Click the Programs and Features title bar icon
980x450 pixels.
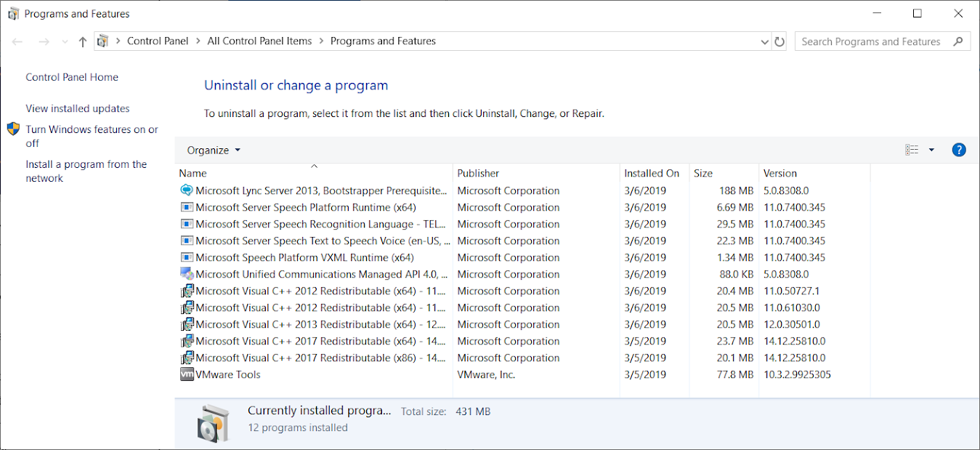point(13,14)
